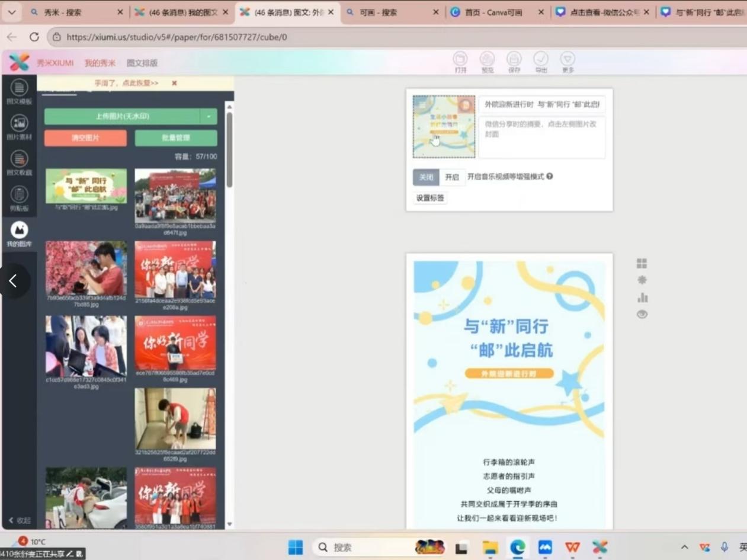The image size is (747, 560).
Task: Collapse the sidebar with 收起
Action: point(20,520)
